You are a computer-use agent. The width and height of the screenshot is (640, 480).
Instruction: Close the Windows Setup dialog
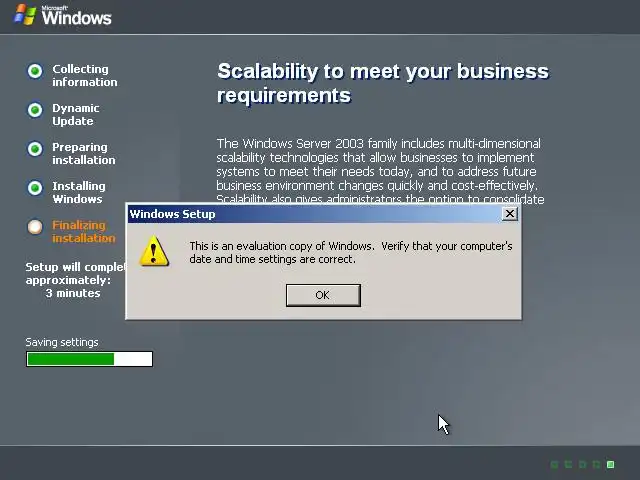[x=509, y=213]
